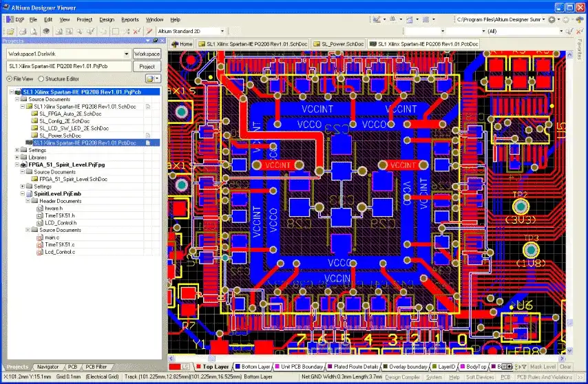The height and width of the screenshot is (384, 588).
Task: Click the horizontal scrollbar under PCB view
Action: 367,358
